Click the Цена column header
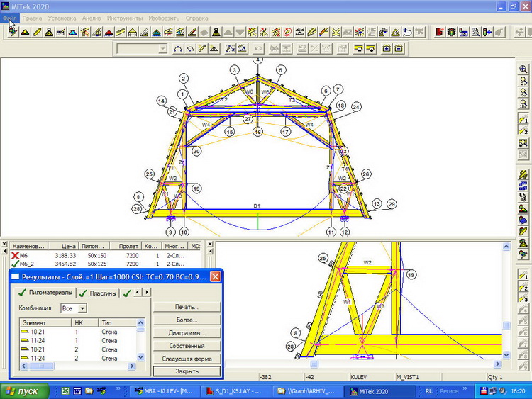 coord(63,246)
